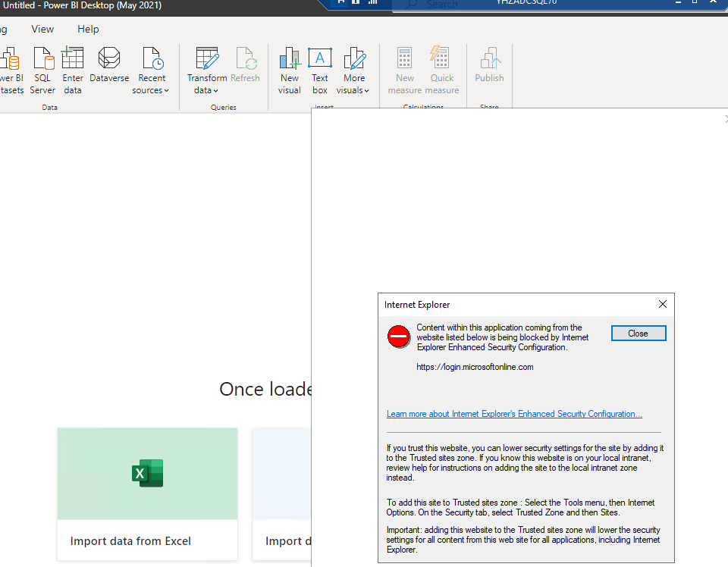728x567 pixels.
Task: Click the Transform data table-pencil icon
Action: click(207, 58)
